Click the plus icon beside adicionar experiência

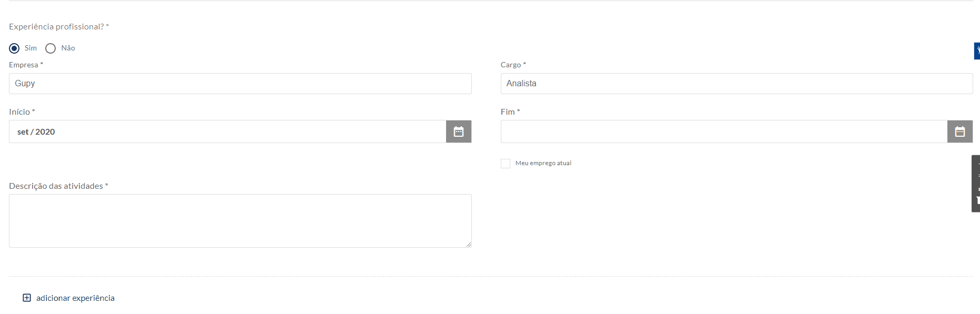(27, 298)
